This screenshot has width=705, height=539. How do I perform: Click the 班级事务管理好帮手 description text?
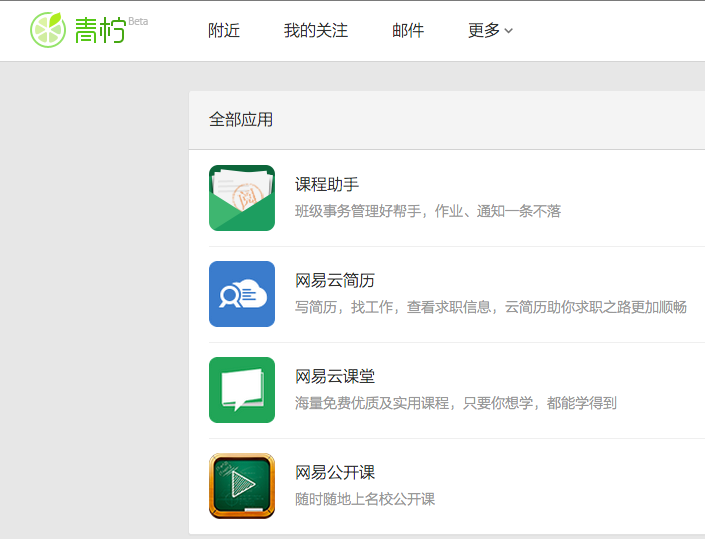428,211
